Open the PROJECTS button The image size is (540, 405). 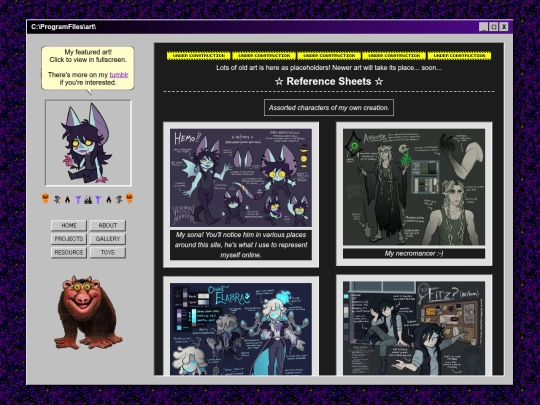point(69,239)
